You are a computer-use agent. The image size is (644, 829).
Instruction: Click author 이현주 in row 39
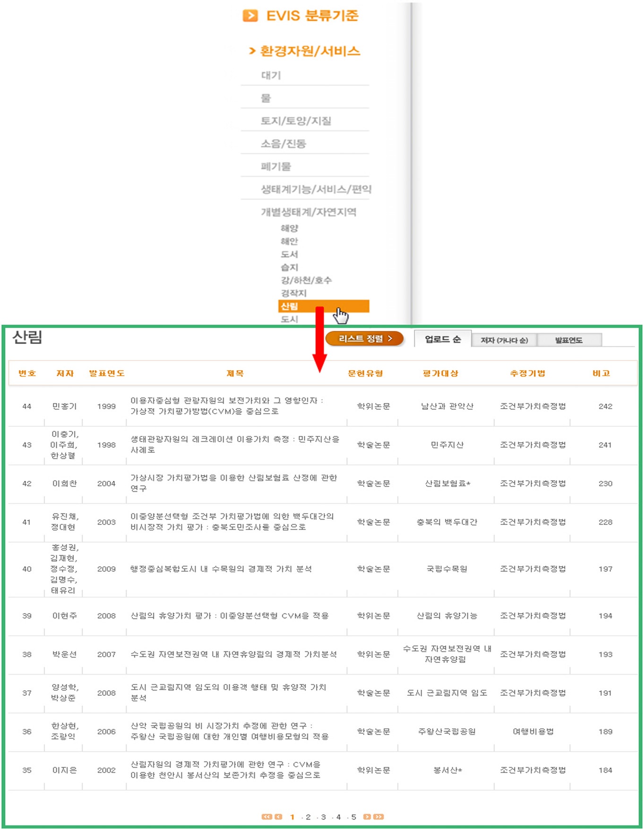click(x=64, y=616)
